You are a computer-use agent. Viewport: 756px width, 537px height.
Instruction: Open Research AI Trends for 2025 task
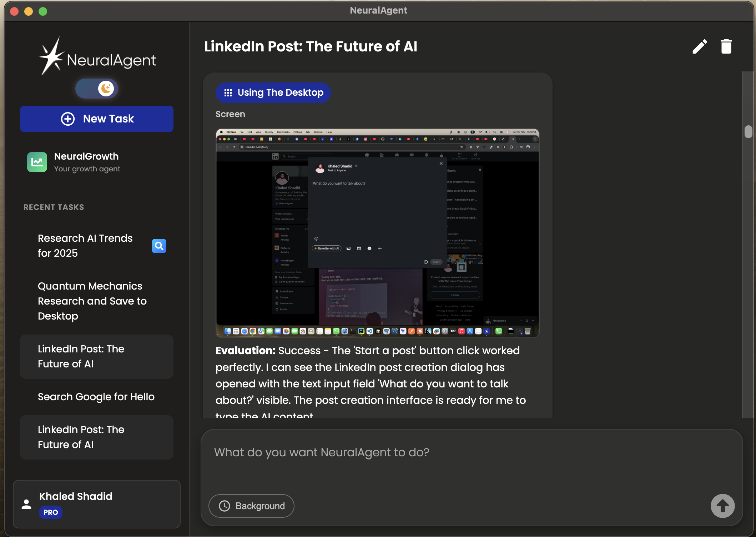coord(85,246)
